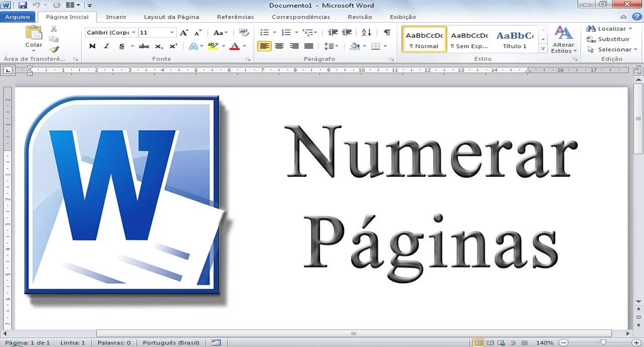Screen dimensions: 644x347
Task: Switch to the Exibição tab
Action: [x=403, y=17]
